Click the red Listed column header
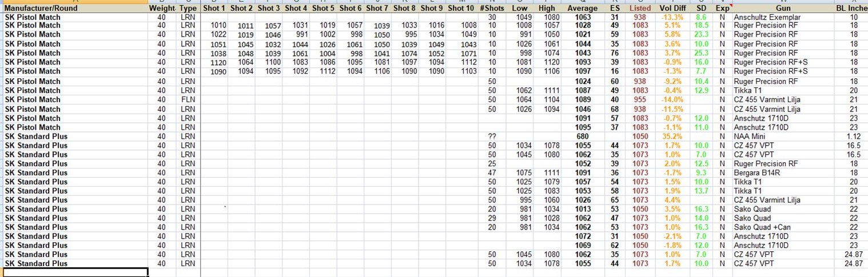Screen dimensions: 868x277 pyautogui.click(x=640, y=9)
